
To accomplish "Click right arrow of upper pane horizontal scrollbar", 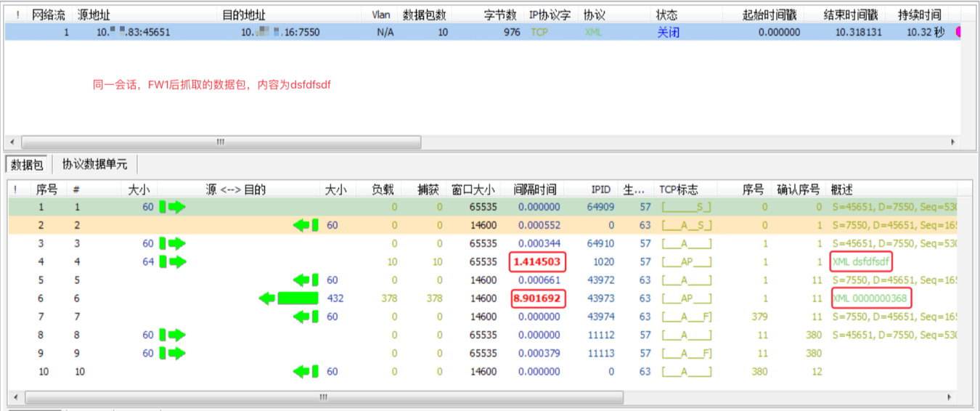I will click(954, 142).
